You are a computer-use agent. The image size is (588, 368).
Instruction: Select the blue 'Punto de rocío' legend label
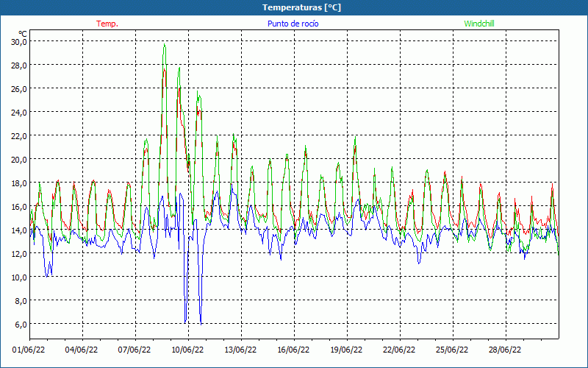point(293,24)
